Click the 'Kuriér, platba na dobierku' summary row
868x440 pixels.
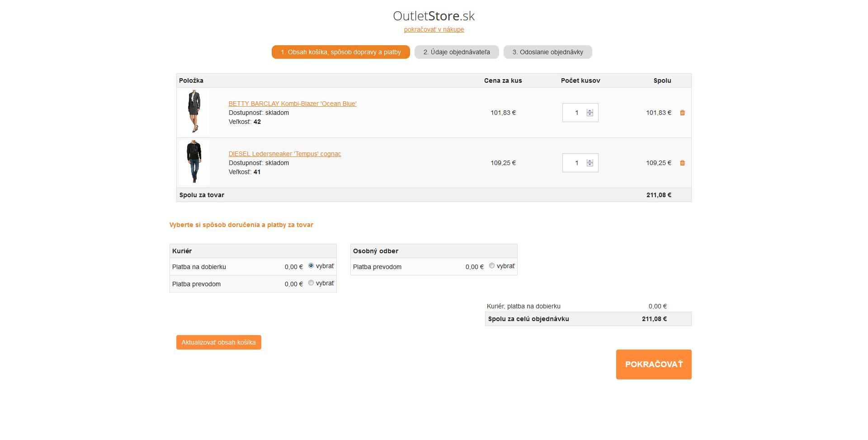coord(588,306)
